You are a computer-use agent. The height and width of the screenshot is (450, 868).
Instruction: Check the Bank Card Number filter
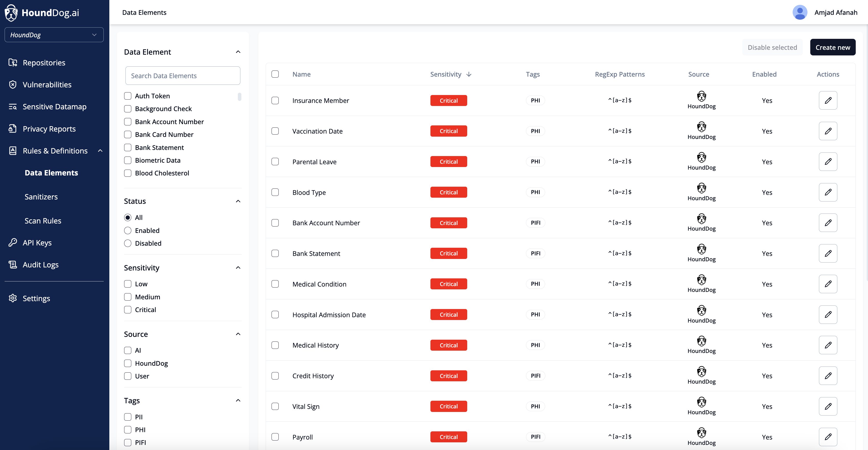(x=128, y=134)
